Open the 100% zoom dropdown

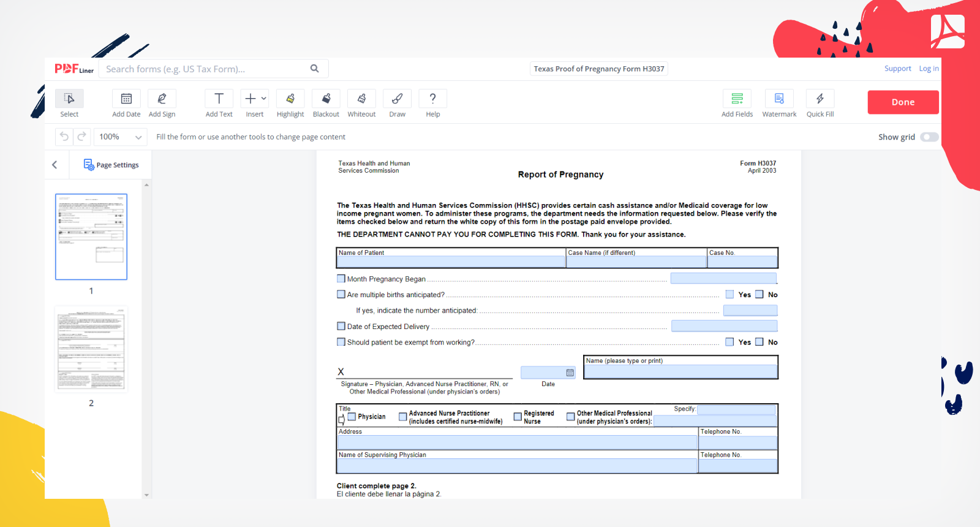[121, 137]
